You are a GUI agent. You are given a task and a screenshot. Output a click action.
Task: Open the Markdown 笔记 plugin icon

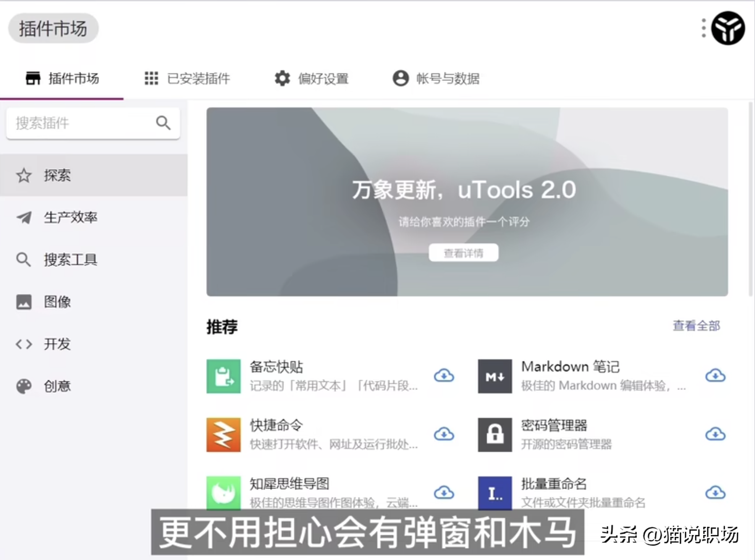click(x=495, y=376)
